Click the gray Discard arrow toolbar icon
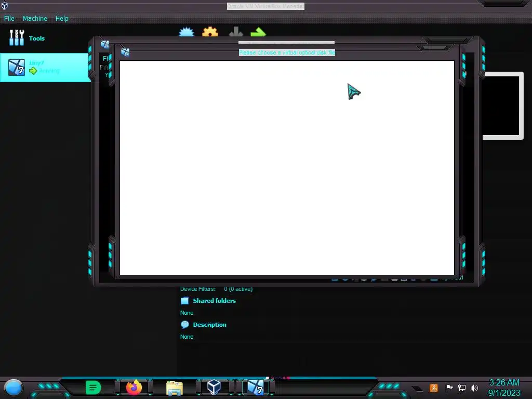 pyautogui.click(x=236, y=32)
